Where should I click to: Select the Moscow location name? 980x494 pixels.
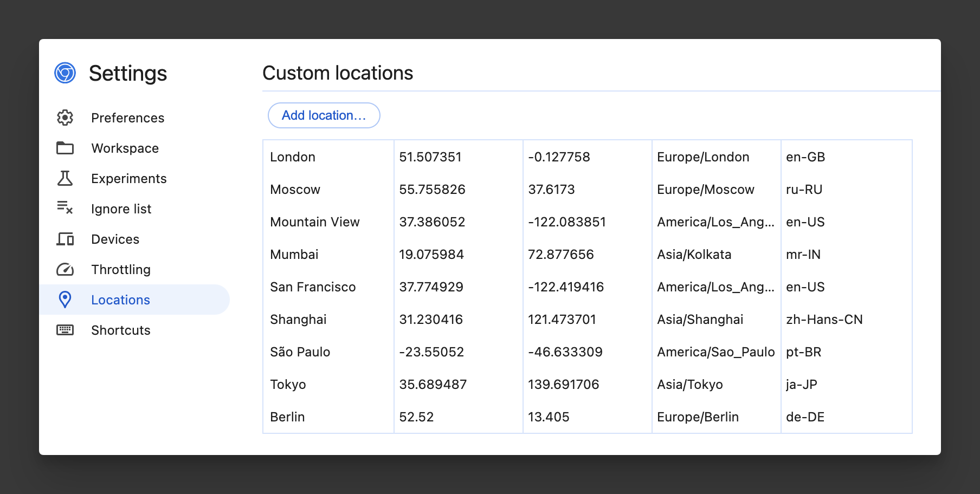point(295,190)
